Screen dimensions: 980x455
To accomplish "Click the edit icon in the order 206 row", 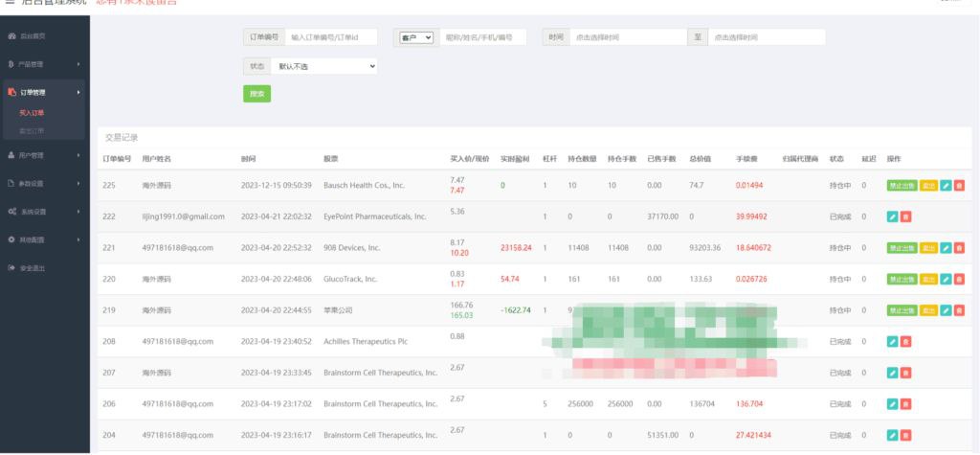I will [893, 403].
